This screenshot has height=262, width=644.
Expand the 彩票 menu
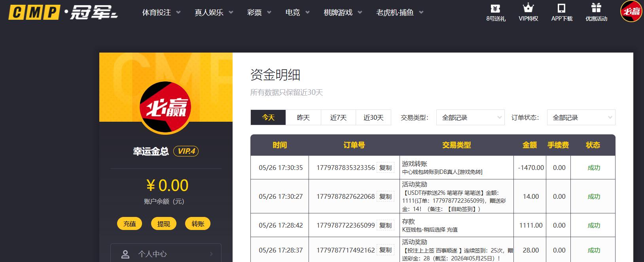click(x=259, y=12)
